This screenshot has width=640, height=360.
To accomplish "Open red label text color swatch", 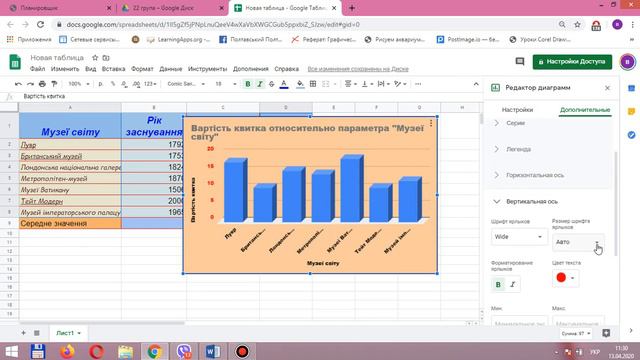I will (x=565, y=278).
